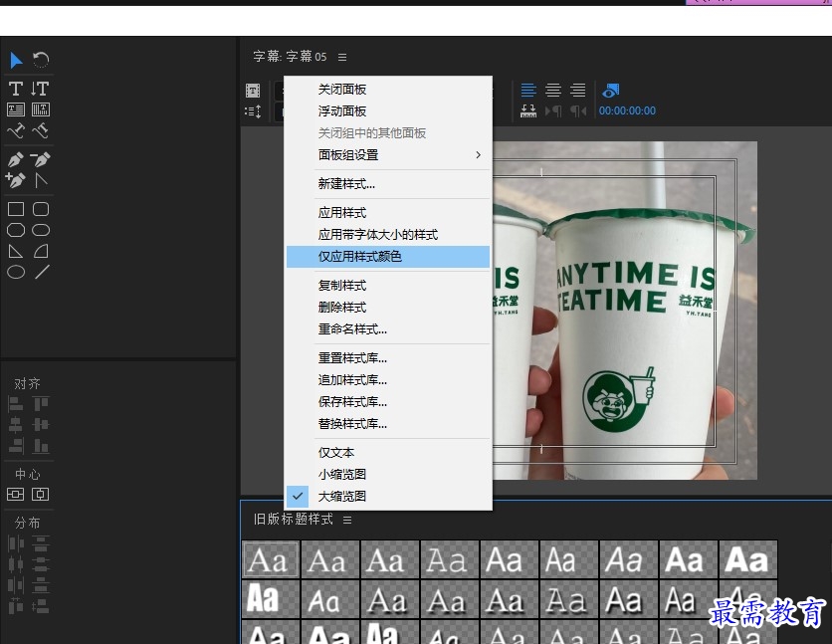The image size is (832, 644).
Task: Select the Wedge triangle shape tool
Action: pos(16,251)
